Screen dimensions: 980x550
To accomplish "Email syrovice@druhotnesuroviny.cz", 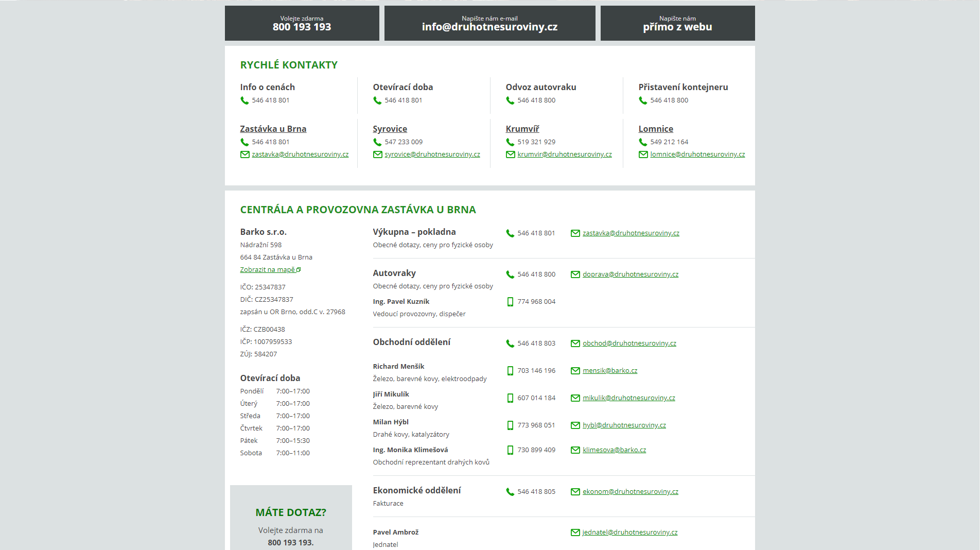I will pyautogui.click(x=432, y=154).
